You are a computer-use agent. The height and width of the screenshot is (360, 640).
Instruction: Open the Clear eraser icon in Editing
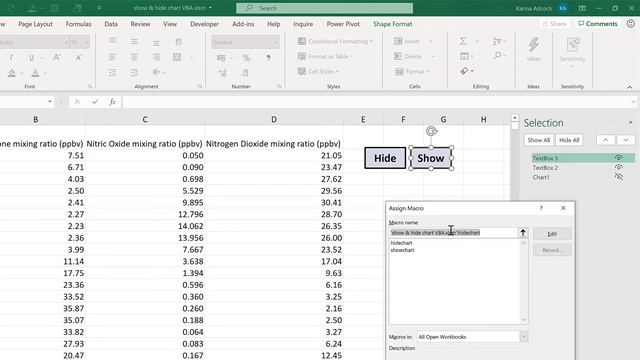pos(464,71)
